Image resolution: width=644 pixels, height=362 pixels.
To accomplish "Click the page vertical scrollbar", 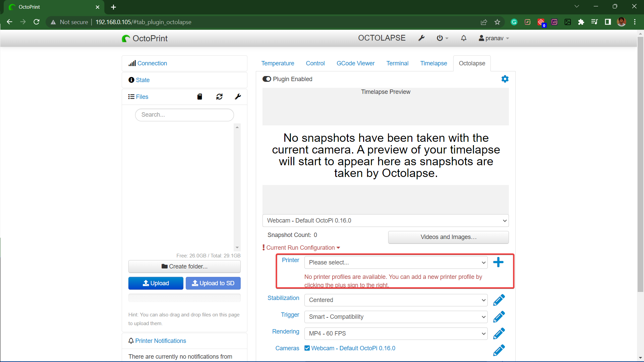I will pos(640,164).
